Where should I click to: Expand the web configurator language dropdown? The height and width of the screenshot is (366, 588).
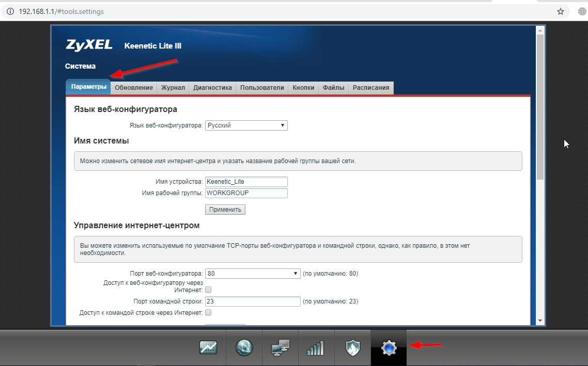click(x=246, y=125)
